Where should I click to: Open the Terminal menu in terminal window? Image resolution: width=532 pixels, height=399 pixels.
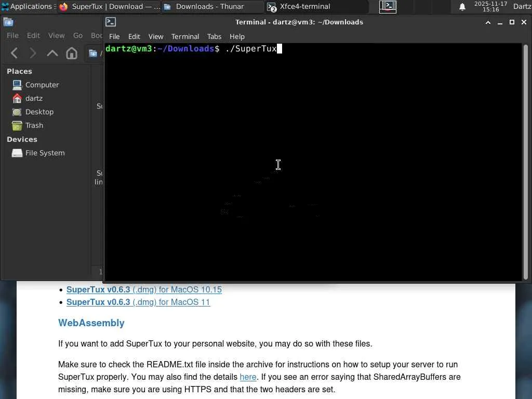click(x=185, y=37)
